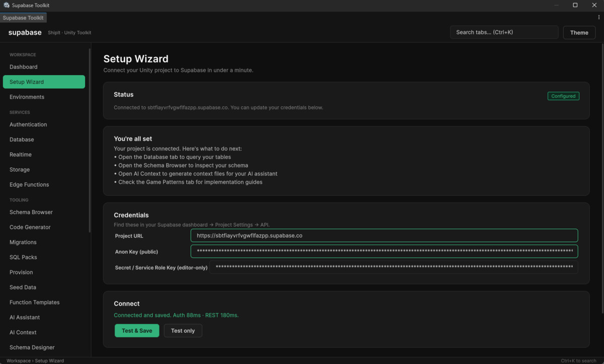Click the Theme button

click(579, 33)
